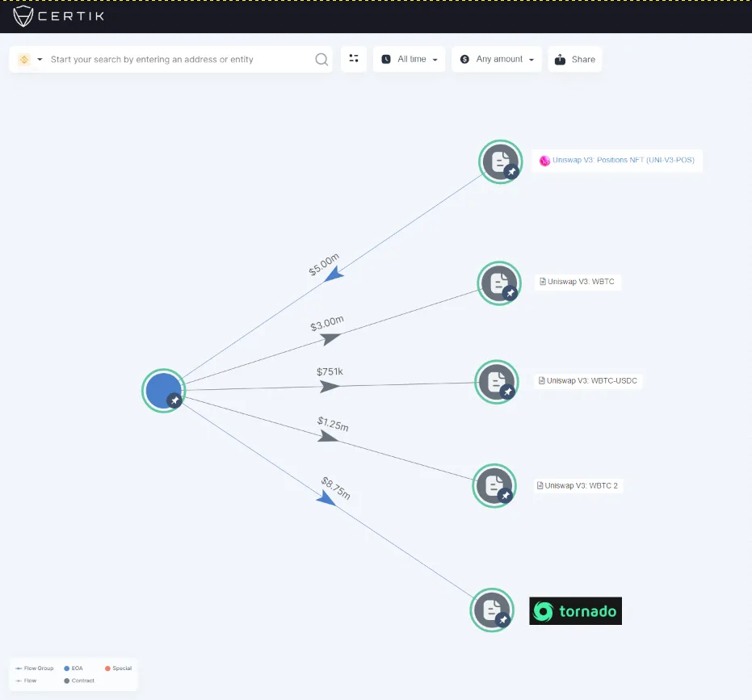This screenshot has height=700, width=752.
Task: Click the $8.75m flow arrow
Action: (x=326, y=499)
